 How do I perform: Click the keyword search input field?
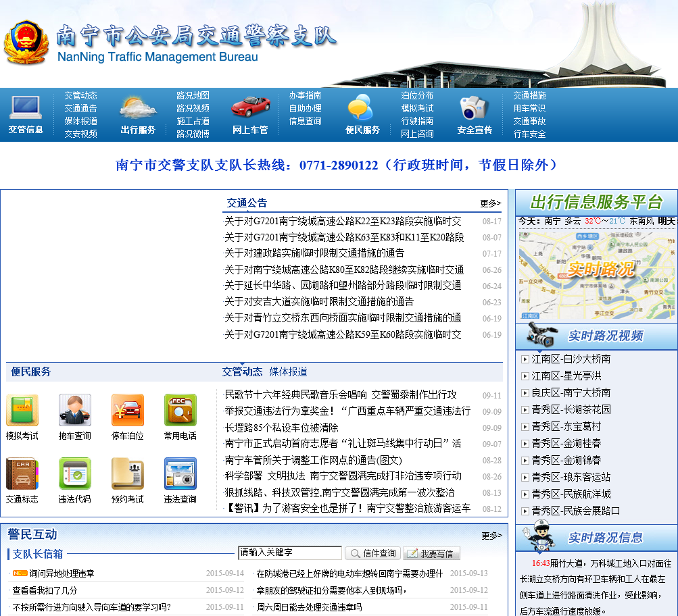point(289,553)
